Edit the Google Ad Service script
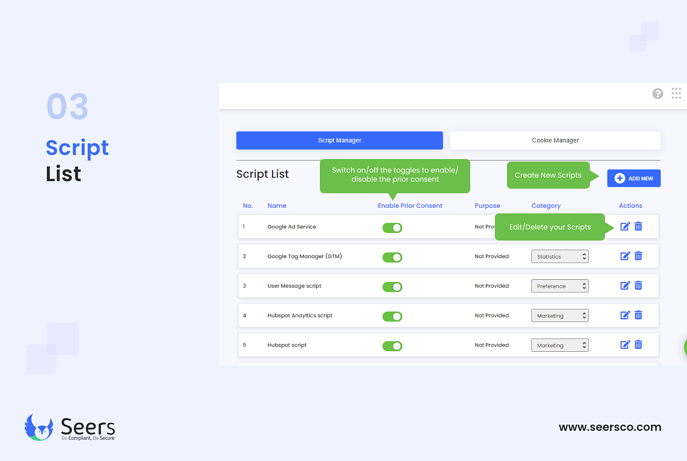The height and width of the screenshot is (461, 687). pyautogui.click(x=625, y=226)
